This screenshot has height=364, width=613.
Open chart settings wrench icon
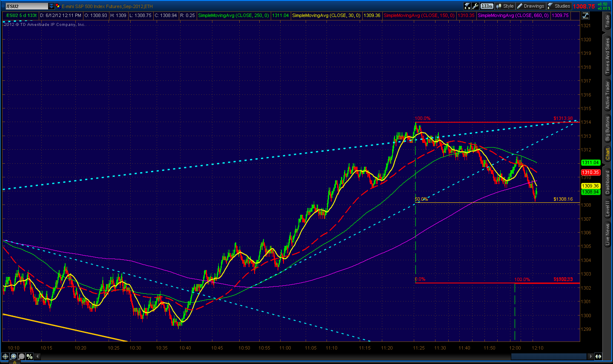[x=475, y=6]
